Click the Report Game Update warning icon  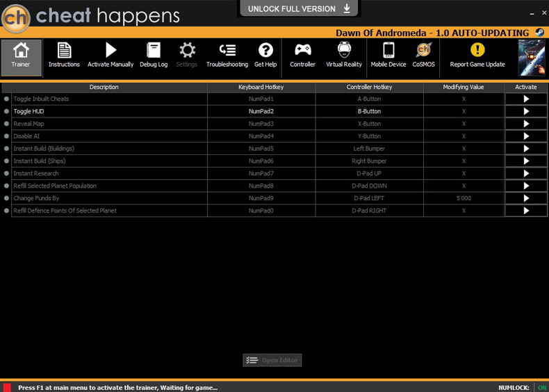(x=477, y=50)
